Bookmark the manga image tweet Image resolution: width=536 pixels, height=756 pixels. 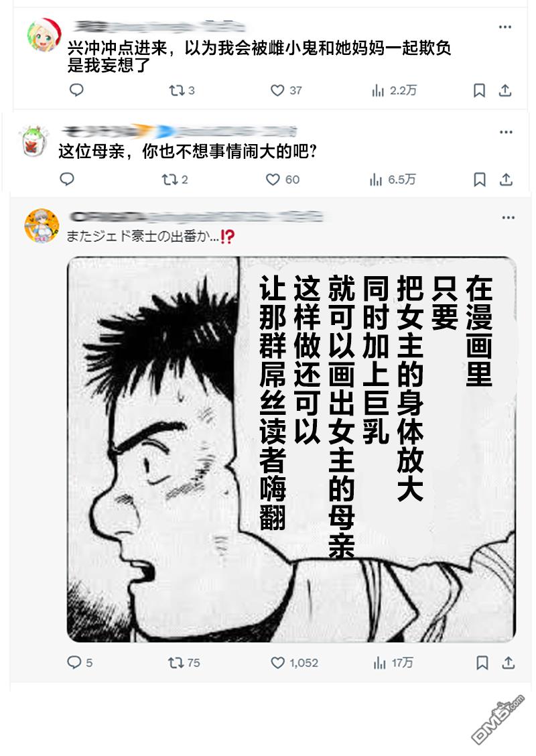[x=482, y=662]
